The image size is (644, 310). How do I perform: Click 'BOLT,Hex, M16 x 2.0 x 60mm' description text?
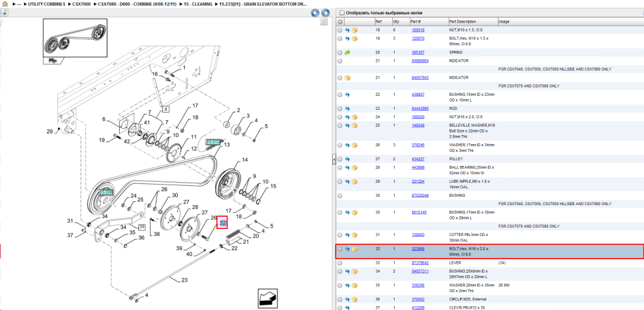469,251
